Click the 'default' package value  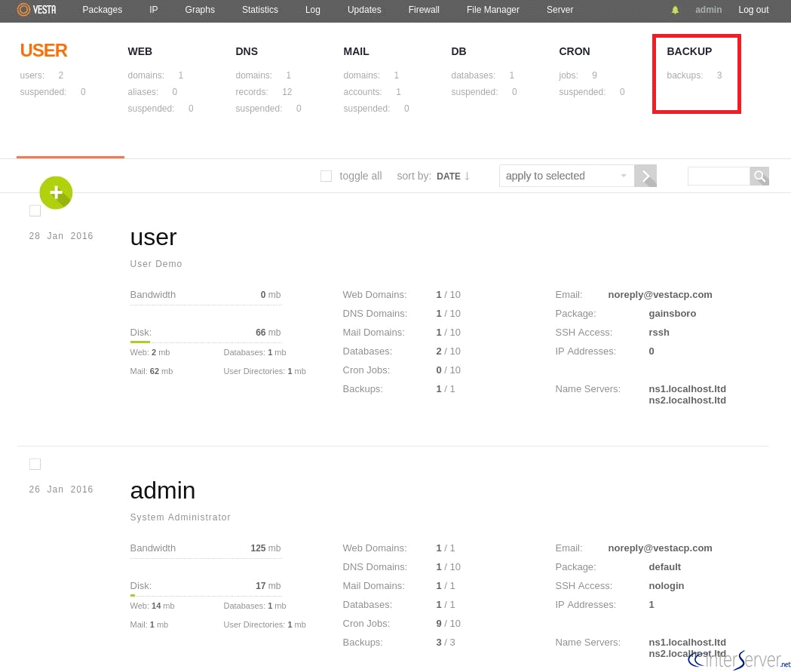pos(664,567)
